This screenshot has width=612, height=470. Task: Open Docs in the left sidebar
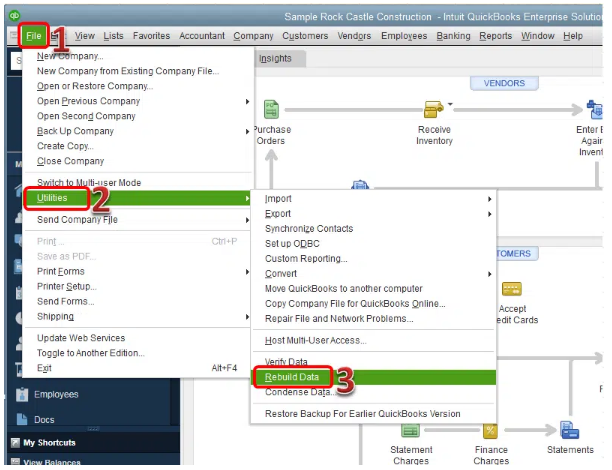[44, 420]
